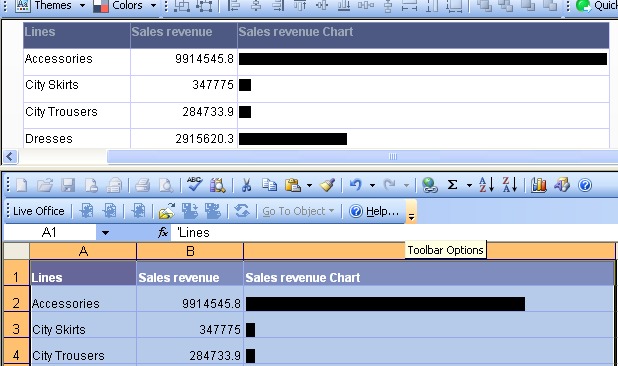Click spreadsheet cell 'Sales revenue Chart' header

pos(429,273)
